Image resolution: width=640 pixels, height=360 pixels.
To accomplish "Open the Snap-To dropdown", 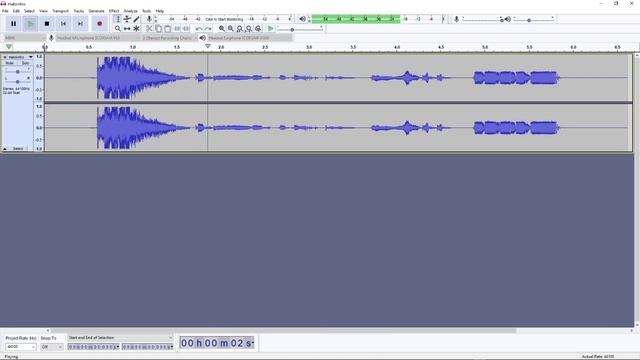I will [52, 347].
